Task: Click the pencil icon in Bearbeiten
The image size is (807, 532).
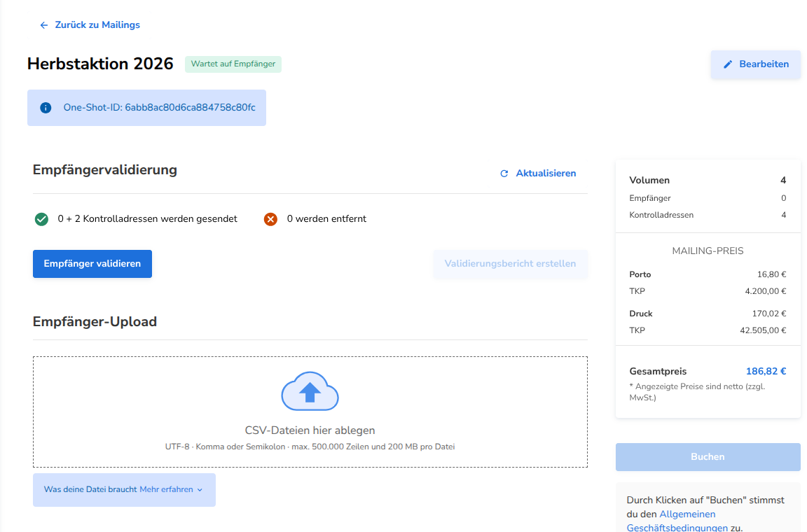Action: tap(728, 64)
